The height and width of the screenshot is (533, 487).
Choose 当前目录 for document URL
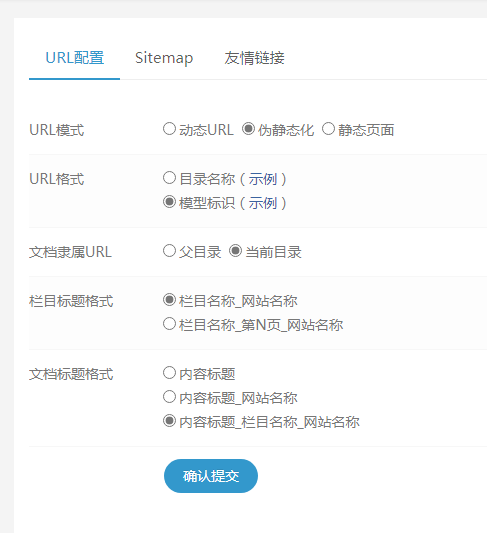click(x=236, y=251)
